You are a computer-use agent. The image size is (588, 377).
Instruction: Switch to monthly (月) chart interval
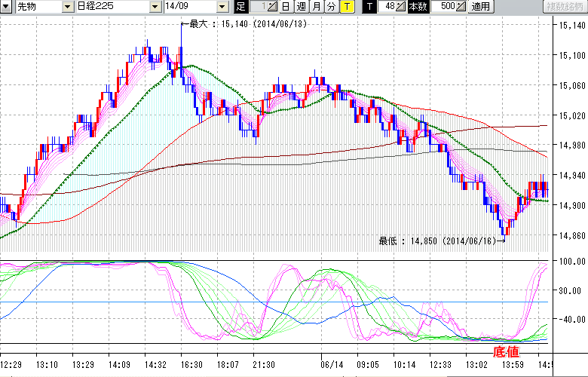(x=316, y=7)
